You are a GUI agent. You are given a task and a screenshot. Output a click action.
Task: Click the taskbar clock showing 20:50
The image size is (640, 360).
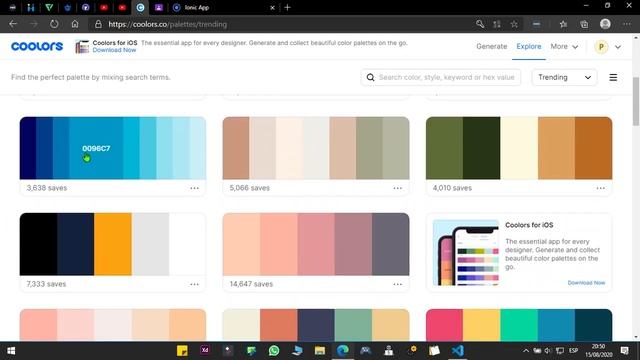599,351
